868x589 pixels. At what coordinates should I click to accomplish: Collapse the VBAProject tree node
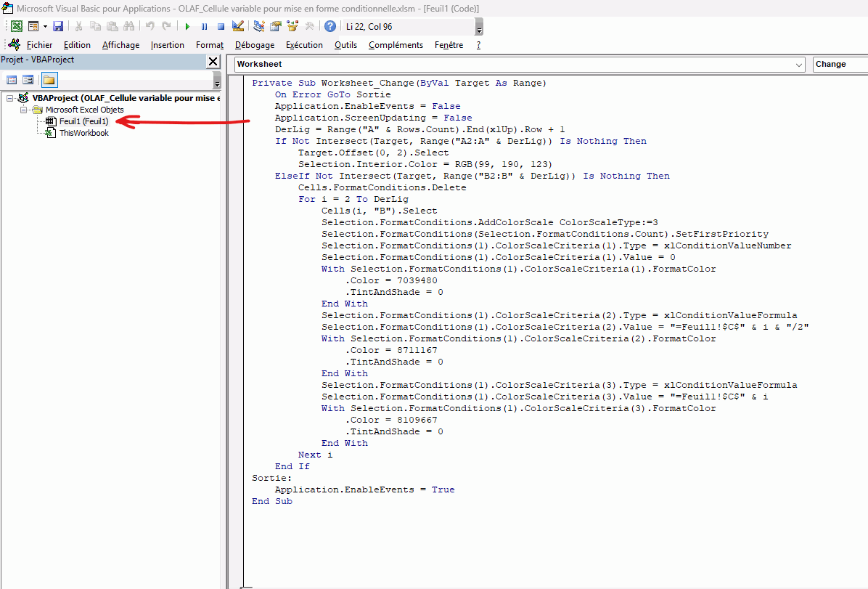click(10, 98)
